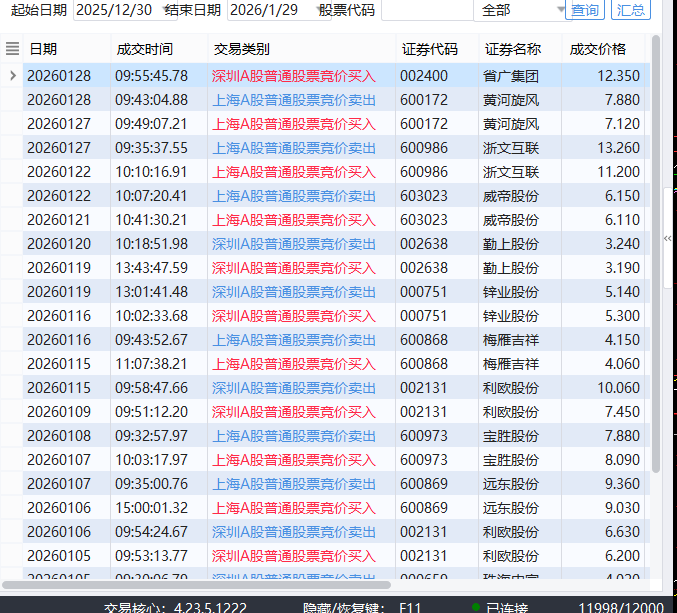The height and width of the screenshot is (613, 677).
Task: Collapse side panel with double-chevron handle
Action: tap(668, 238)
